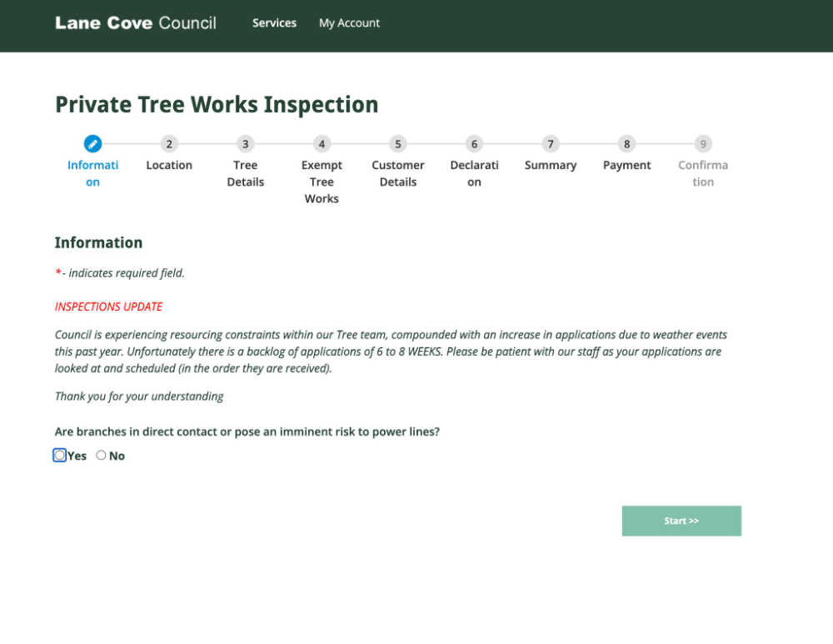Screen dimensions: 833x644
Task: Open My Account in the header
Action: pyautogui.click(x=349, y=23)
